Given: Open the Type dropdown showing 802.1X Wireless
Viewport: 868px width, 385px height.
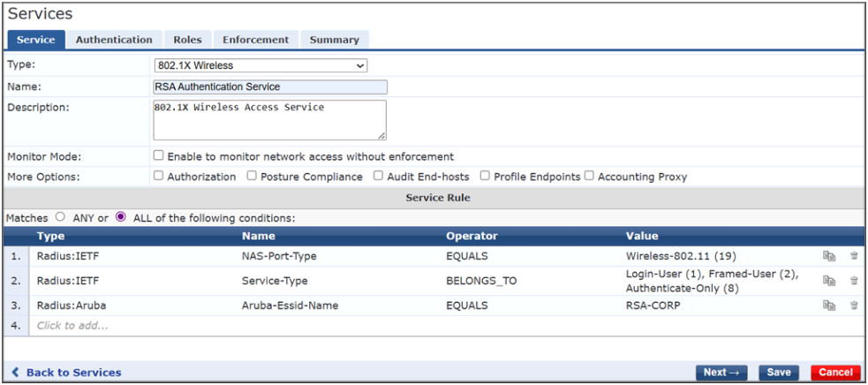Looking at the screenshot, I should (x=260, y=65).
